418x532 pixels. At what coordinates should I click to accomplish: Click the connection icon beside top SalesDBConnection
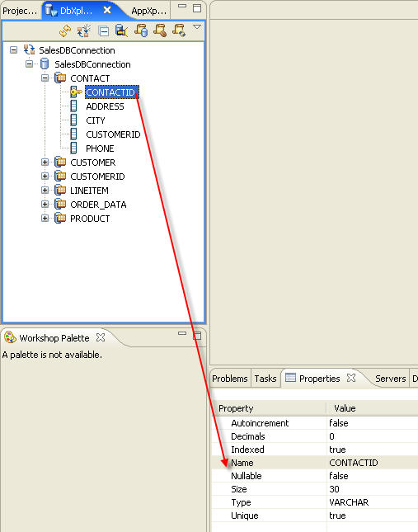(x=29, y=49)
